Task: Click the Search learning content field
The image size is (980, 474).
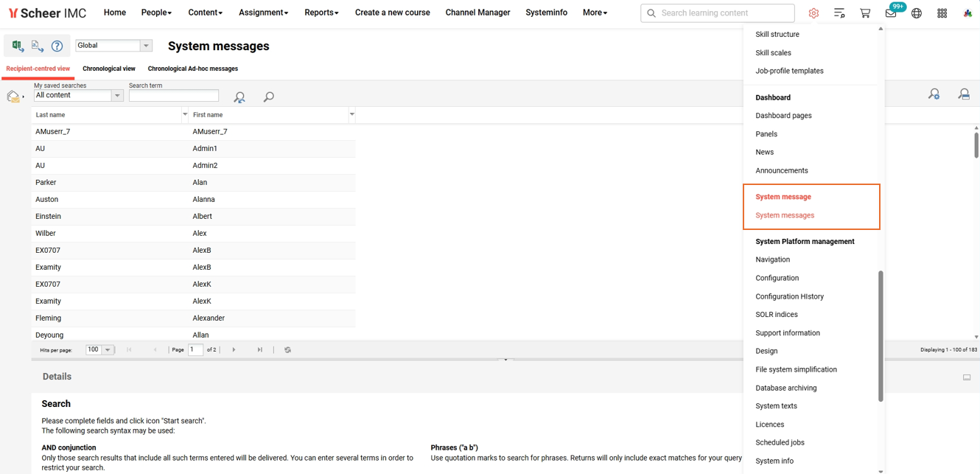Action: (x=718, y=13)
